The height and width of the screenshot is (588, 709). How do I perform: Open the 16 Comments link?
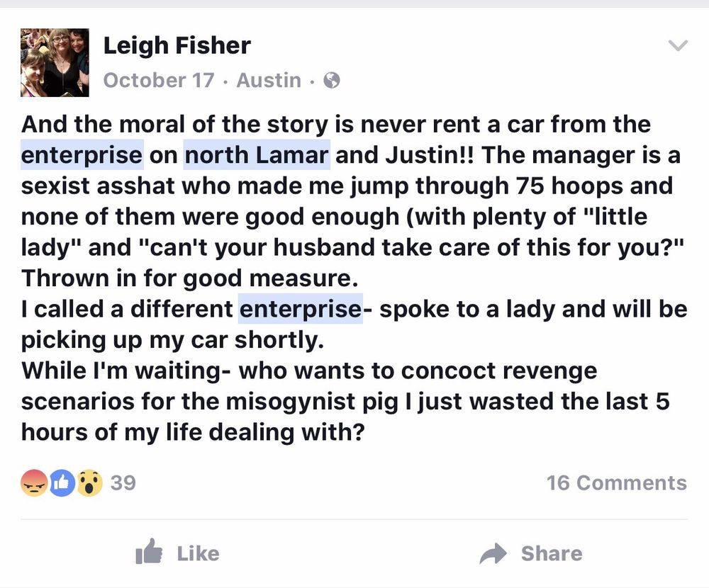[616, 483]
